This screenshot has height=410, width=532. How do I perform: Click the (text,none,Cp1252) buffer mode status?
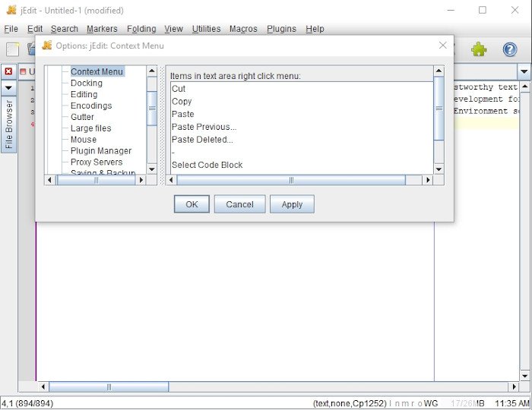(350, 403)
